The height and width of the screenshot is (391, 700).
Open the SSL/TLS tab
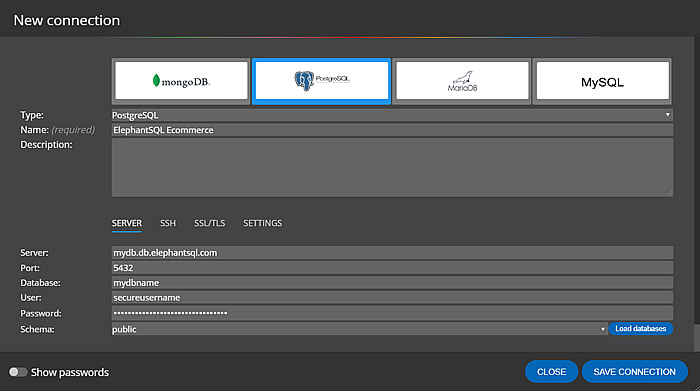click(209, 223)
